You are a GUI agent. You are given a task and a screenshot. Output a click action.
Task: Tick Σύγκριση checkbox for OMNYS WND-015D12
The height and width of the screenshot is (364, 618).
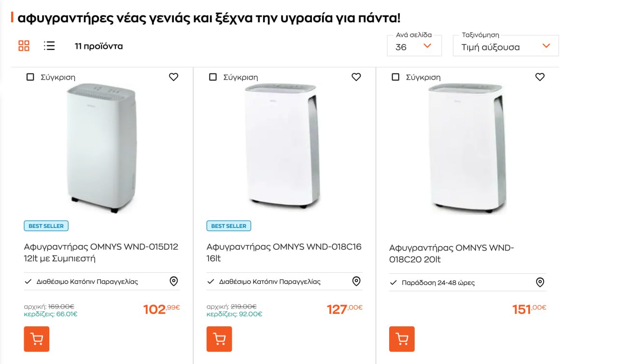tap(30, 77)
